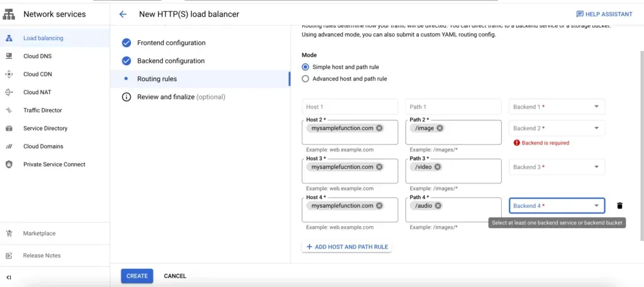Click inside the Host 1 field
Image resolution: width=644 pixels, height=287 pixels.
pyautogui.click(x=350, y=107)
